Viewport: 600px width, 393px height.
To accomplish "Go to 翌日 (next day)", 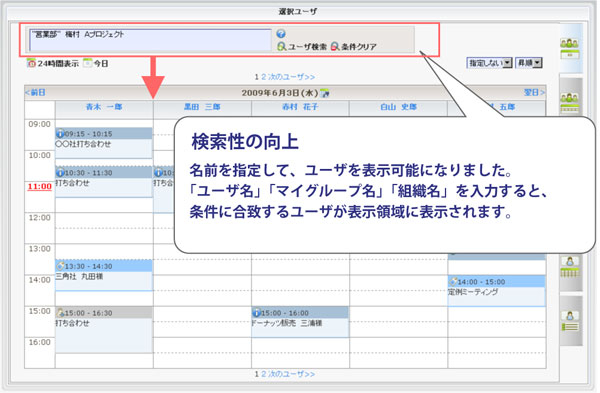I will point(534,92).
